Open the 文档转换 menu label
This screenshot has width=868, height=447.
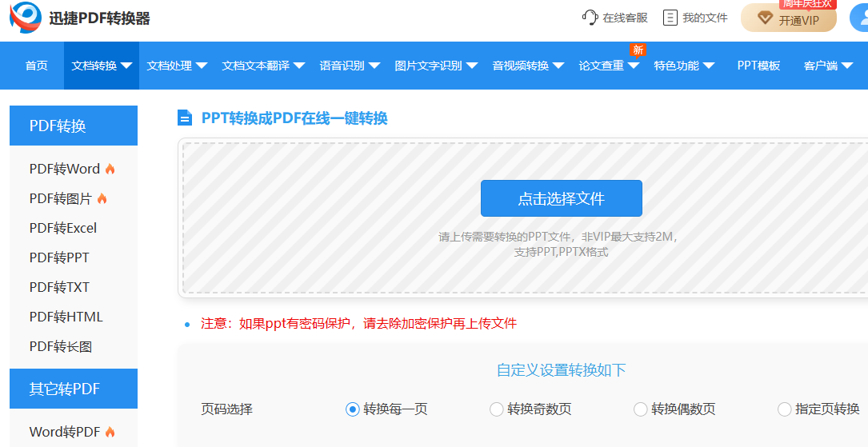click(x=94, y=66)
